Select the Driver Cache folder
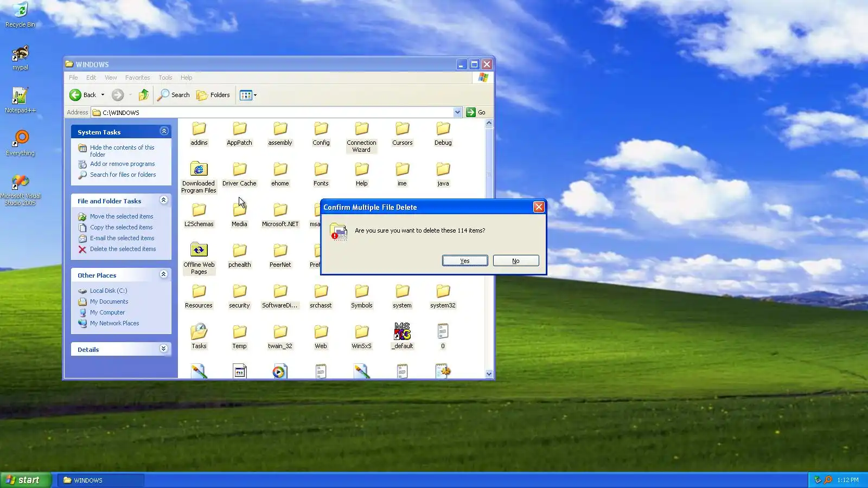This screenshot has height=488, width=868. [x=239, y=175]
